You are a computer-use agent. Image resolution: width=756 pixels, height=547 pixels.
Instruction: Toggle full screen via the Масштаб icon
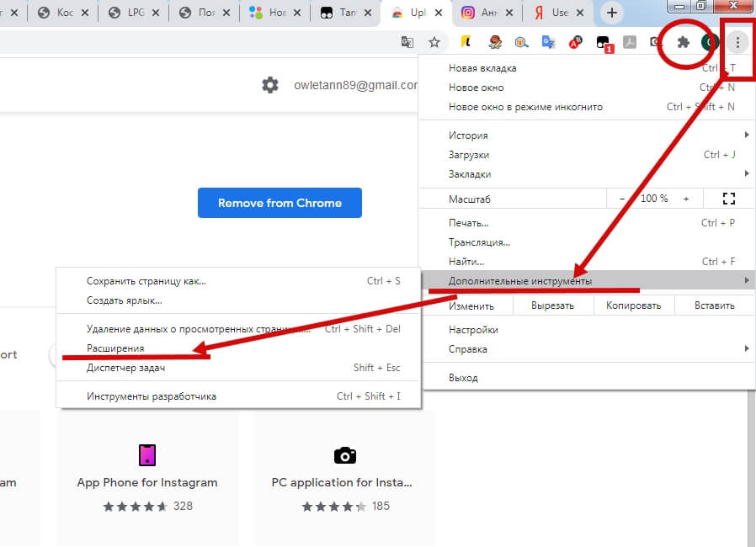[728, 199]
